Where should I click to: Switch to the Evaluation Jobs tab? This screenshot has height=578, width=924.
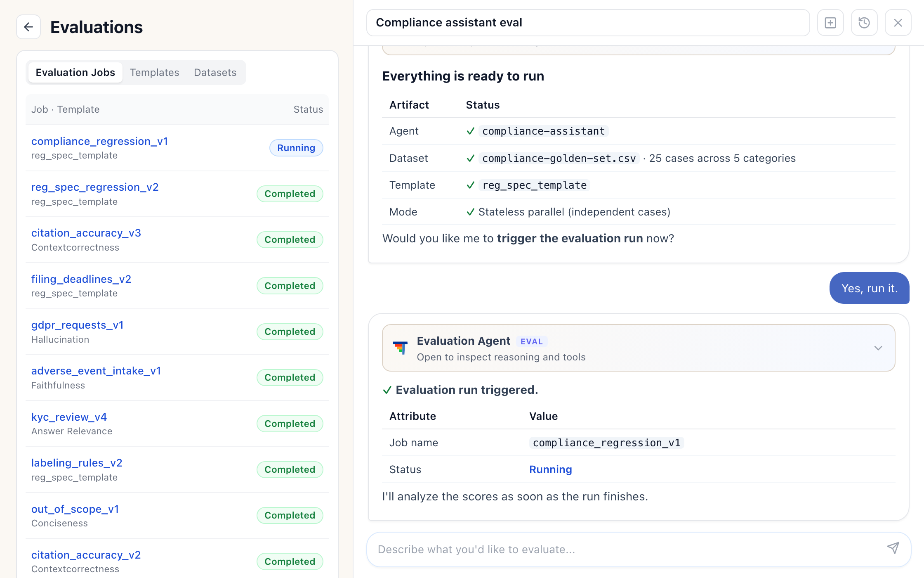(x=75, y=72)
